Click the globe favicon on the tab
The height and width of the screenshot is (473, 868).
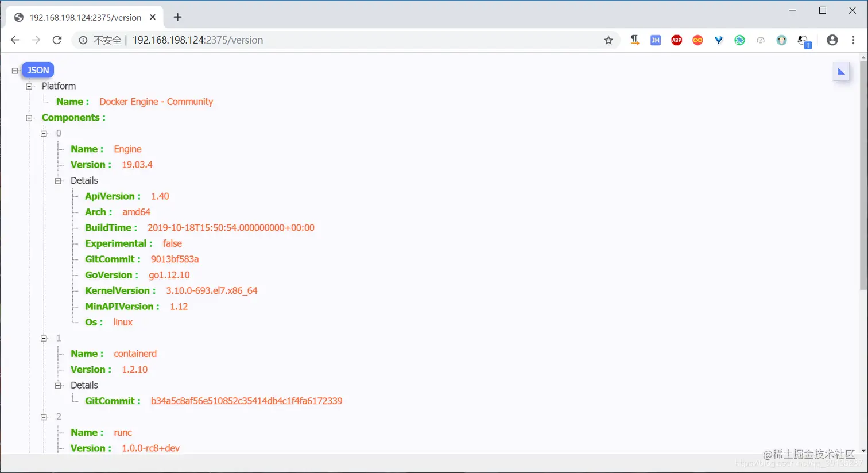tap(19, 17)
